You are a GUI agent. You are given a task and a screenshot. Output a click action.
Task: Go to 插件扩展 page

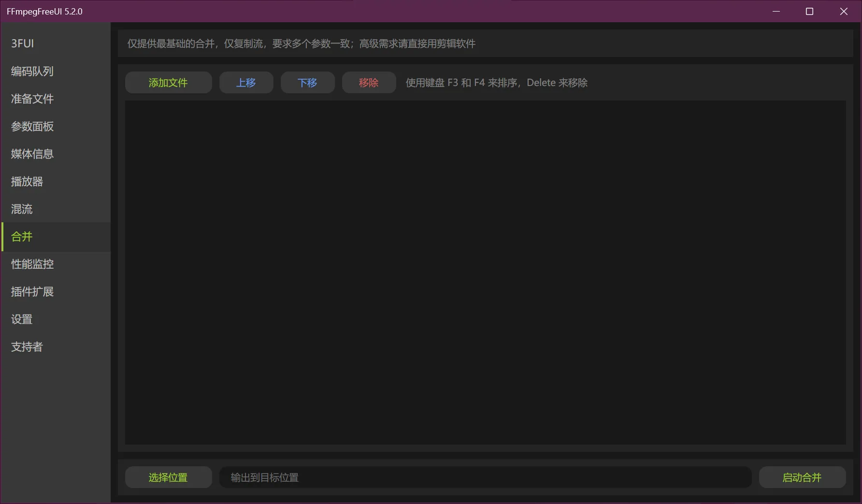(x=32, y=292)
